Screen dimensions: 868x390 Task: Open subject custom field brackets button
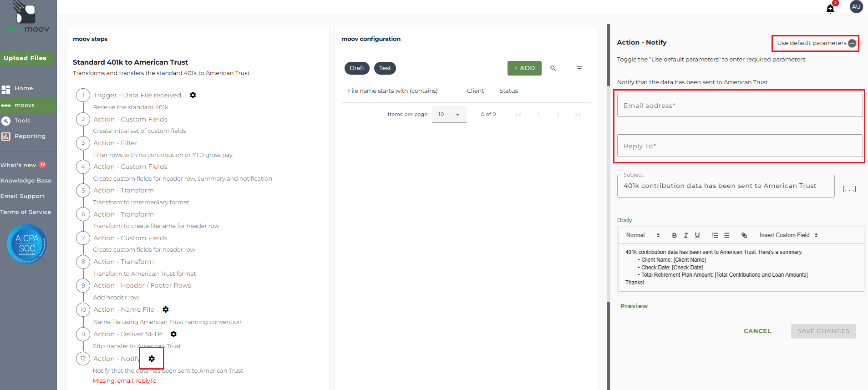[x=849, y=189]
